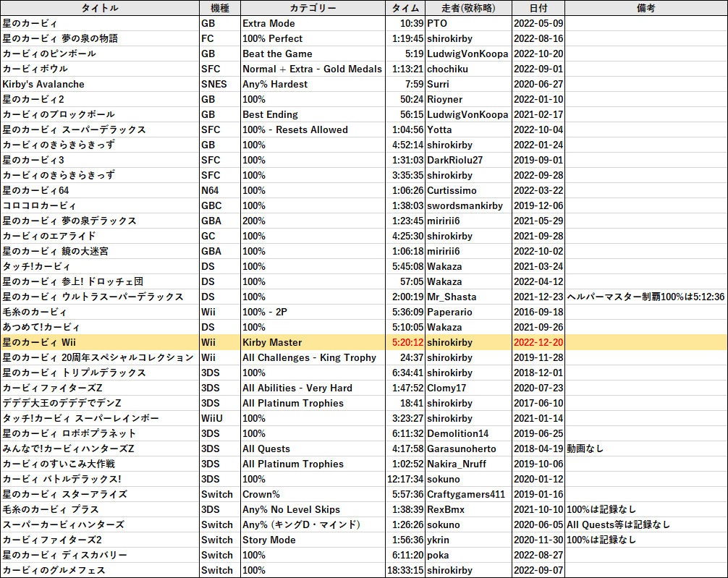The width and height of the screenshot is (728, 578).
Task: Select the N64 platform cell
Action: pos(220,190)
